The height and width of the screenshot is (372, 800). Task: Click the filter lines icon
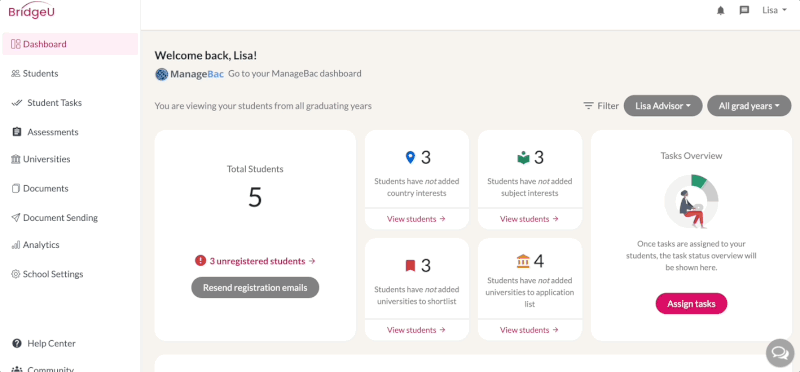point(588,106)
